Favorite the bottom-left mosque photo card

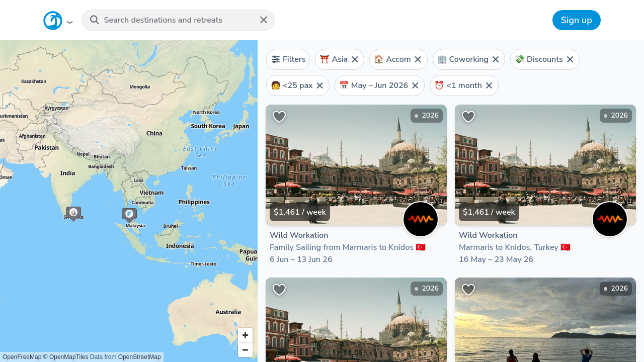[279, 290]
